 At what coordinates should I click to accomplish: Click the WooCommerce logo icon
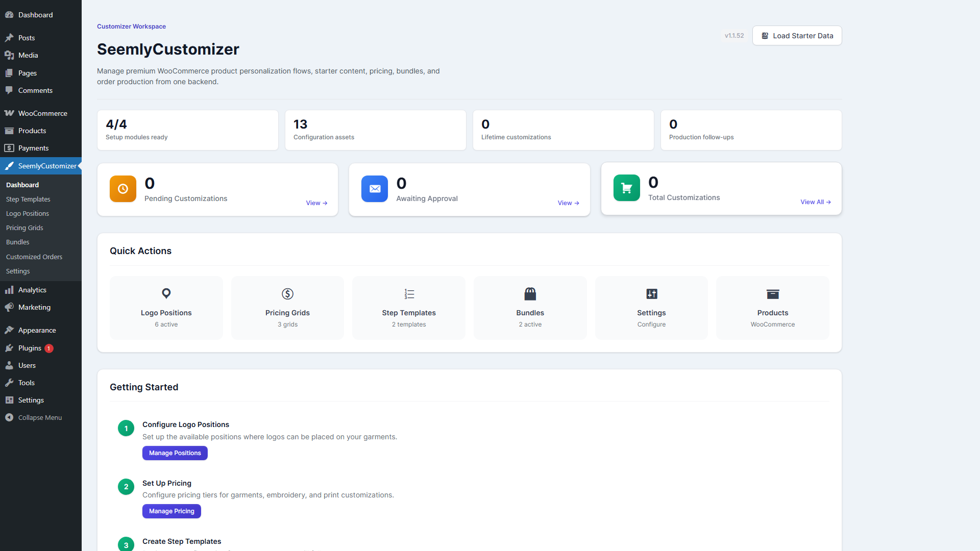coord(9,113)
